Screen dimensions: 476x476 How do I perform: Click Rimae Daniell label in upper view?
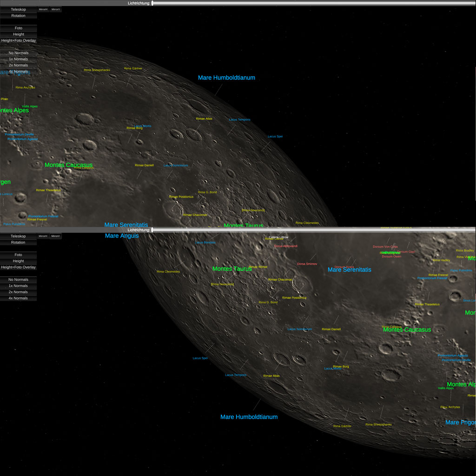(x=144, y=165)
